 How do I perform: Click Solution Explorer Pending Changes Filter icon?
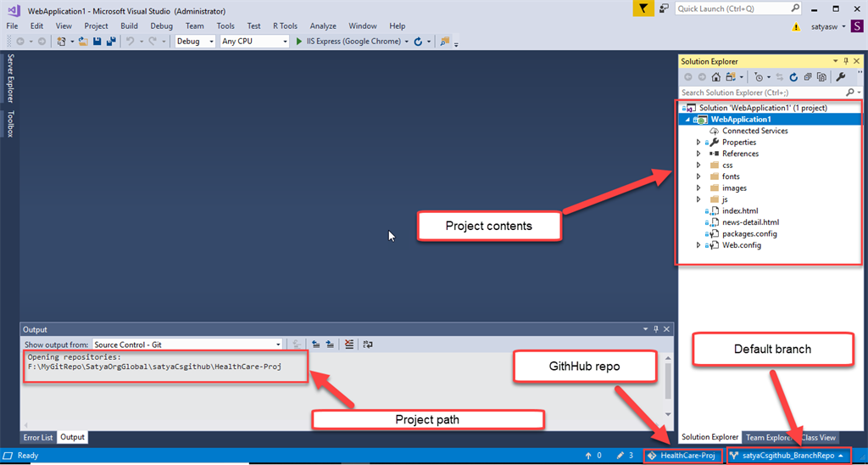[x=759, y=77]
